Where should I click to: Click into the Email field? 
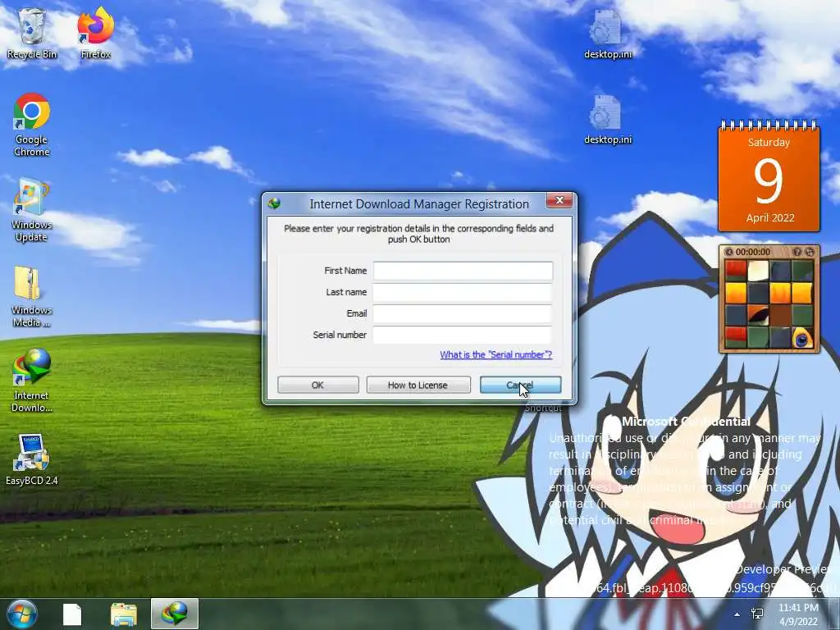click(463, 314)
